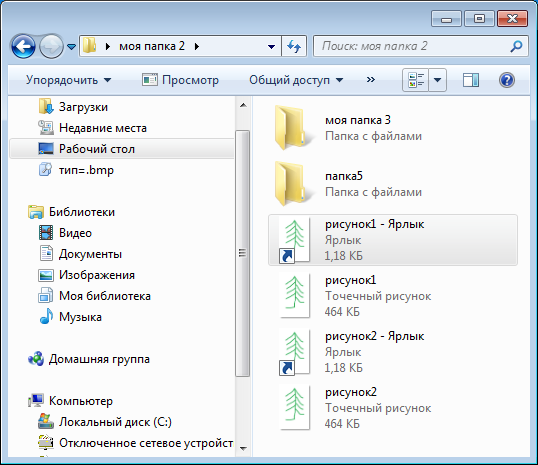Click the 'Просмотр' toolbar button
The height and width of the screenshot is (465, 538).
pyautogui.click(x=180, y=80)
